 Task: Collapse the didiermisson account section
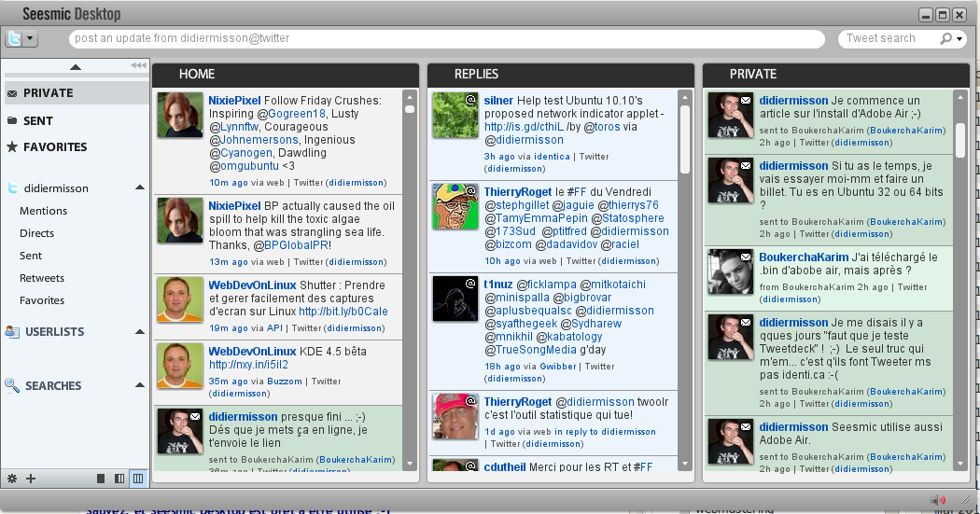tap(140, 188)
